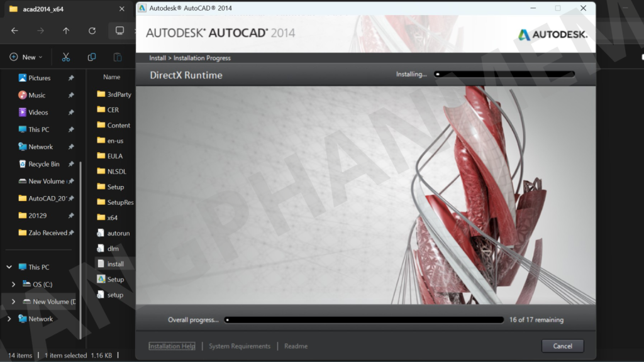Open the System Requirements link
The image size is (644, 362).
click(240, 346)
